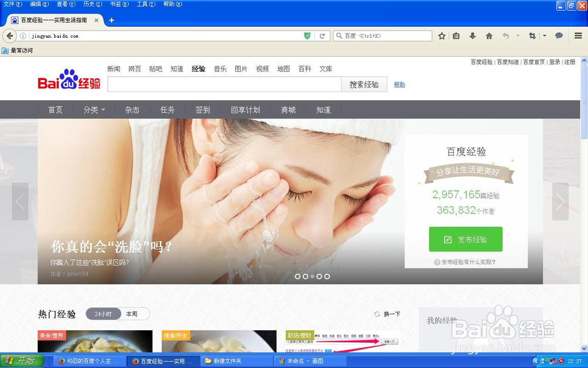The image size is (588, 368).
Task: Select second carousel dot indicator
Action: tap(305, 276)
